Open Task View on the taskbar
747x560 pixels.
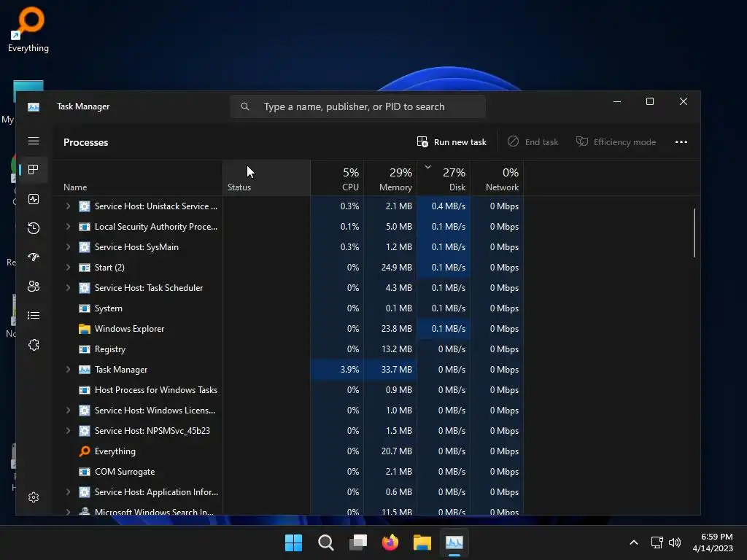click(x=358, y=542)
